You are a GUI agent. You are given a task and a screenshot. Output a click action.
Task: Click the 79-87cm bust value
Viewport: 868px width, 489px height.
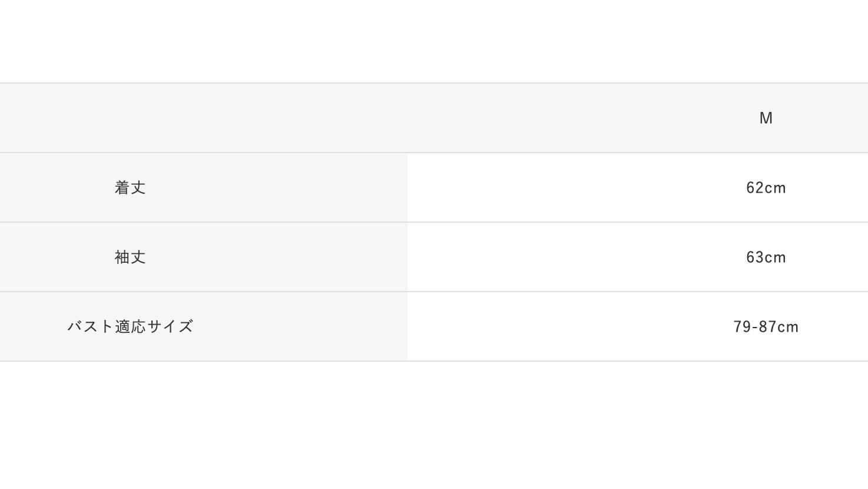coord(766,326)
